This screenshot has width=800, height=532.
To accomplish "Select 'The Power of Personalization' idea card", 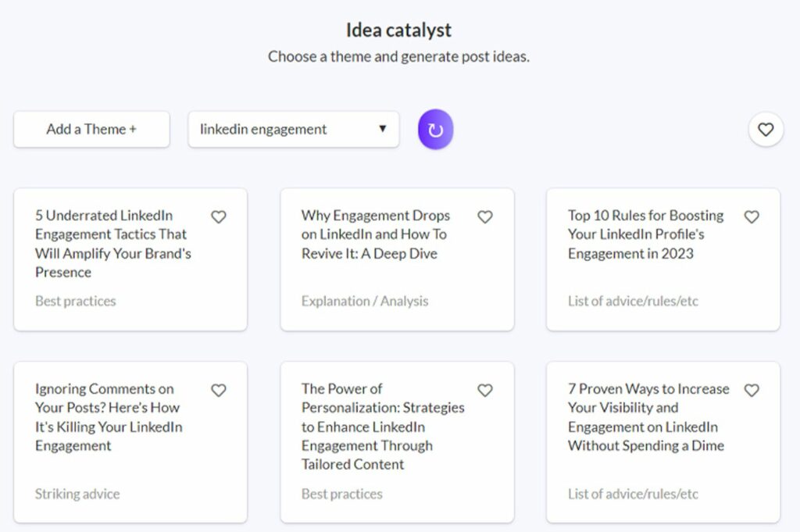I will tap(383, 427).
